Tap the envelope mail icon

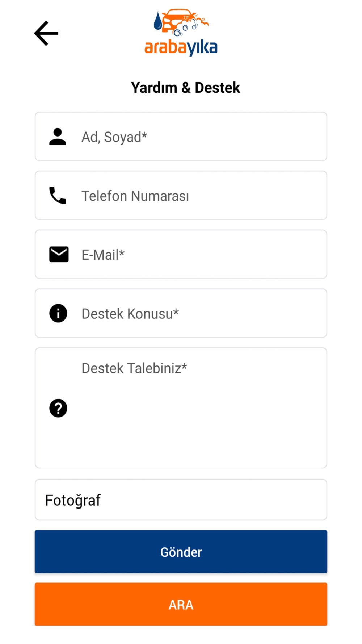point(59,254)
